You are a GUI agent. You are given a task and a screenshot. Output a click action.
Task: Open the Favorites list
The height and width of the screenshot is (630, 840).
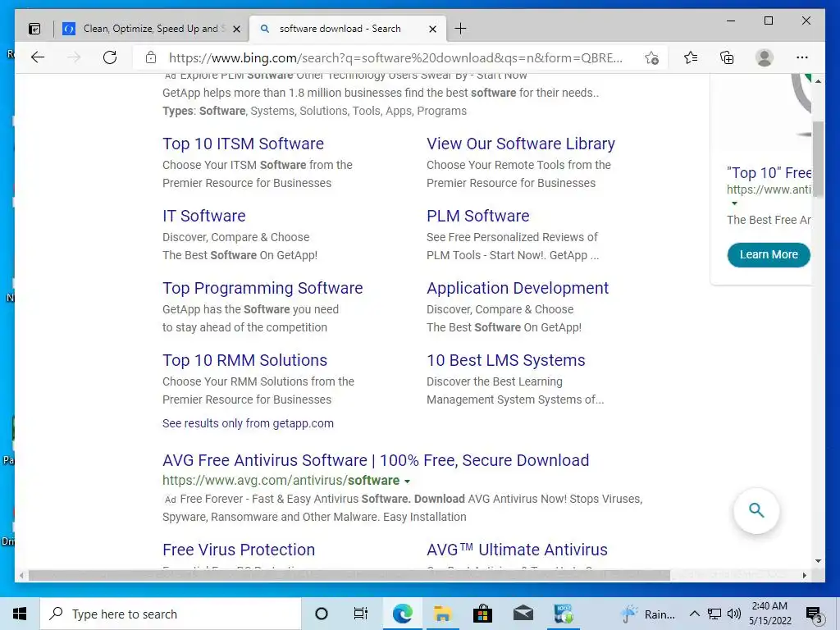(x=691, y=57)
